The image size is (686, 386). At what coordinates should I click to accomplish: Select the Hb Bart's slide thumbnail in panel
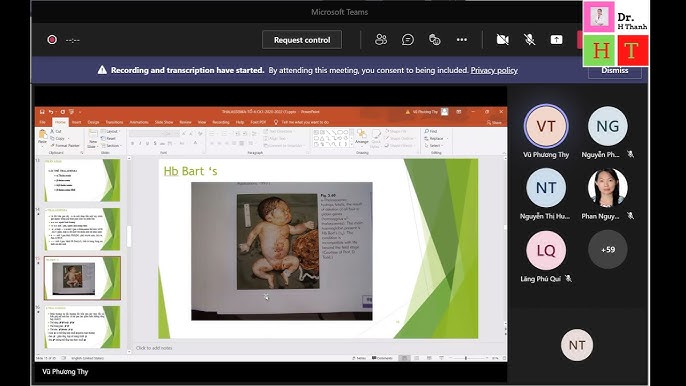pos(82,278)
